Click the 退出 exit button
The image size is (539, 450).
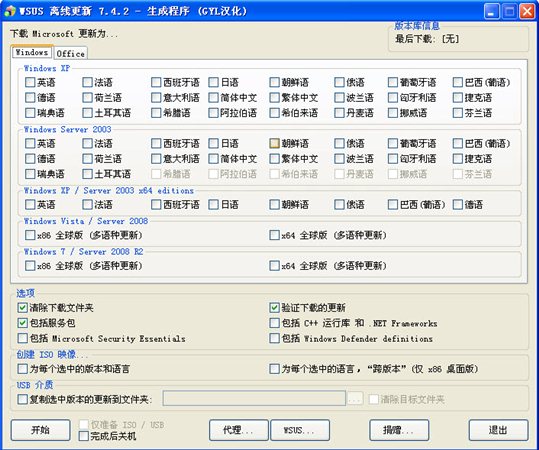498,430
